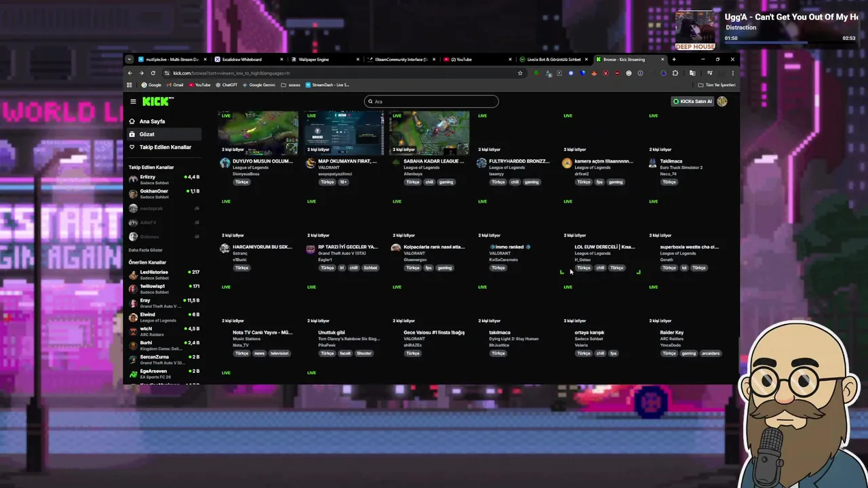The height and width of the screenshot is (488, 868).
Task: Click the browser forward arrow
Action: point(141,73)
